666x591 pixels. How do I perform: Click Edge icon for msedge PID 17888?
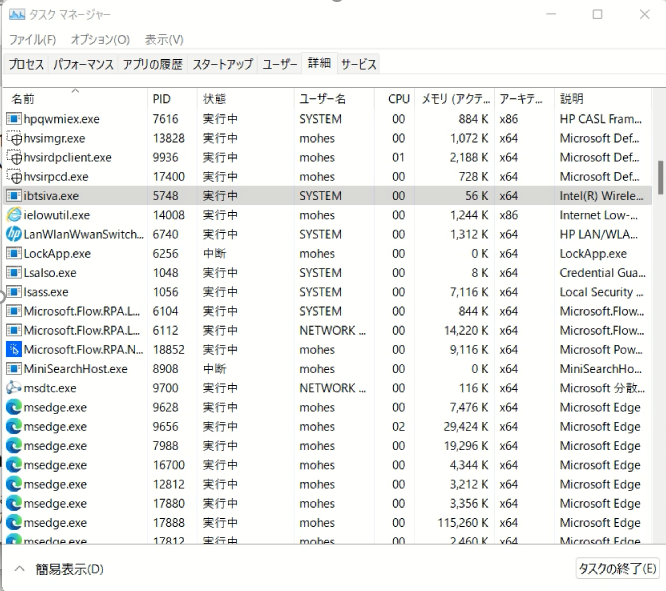[14, 523]
